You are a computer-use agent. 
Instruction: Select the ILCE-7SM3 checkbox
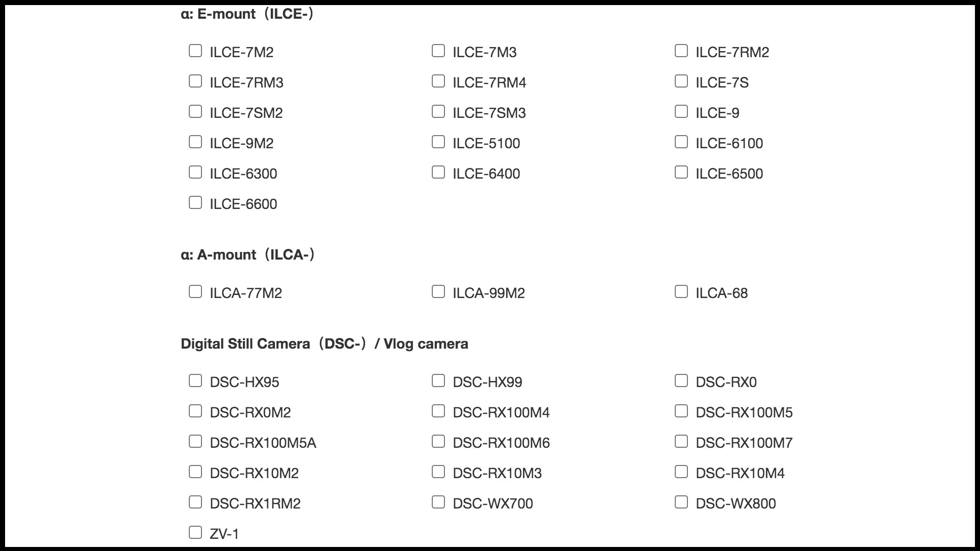tap(438, 111)
